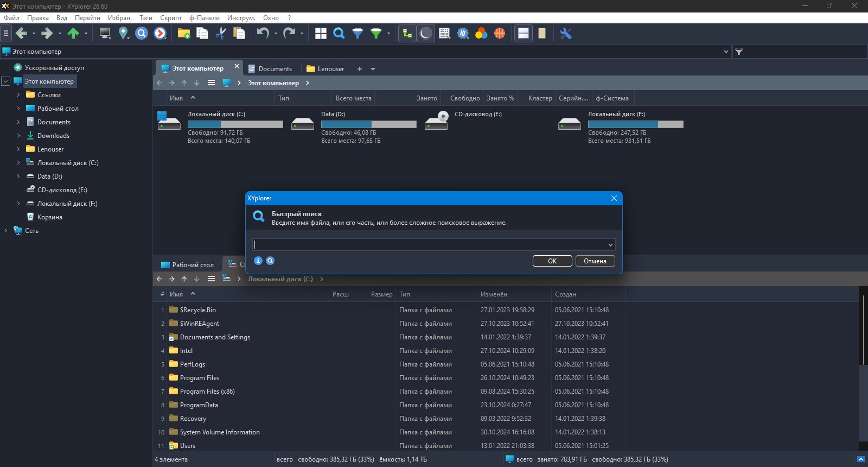The width and height of the screenshot is (868, 467).
Task: Toggle the tree panel icon in the toolbar
Action: 407,34
